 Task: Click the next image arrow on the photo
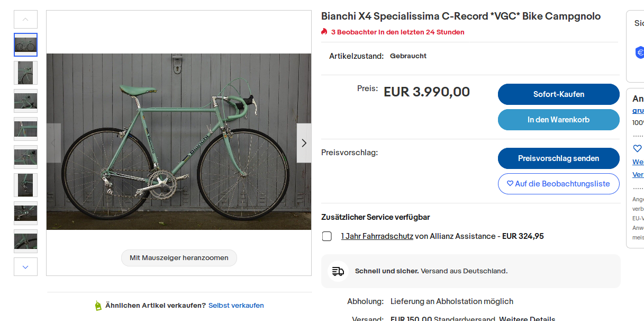pyautogui.click(x=304, y=143)
